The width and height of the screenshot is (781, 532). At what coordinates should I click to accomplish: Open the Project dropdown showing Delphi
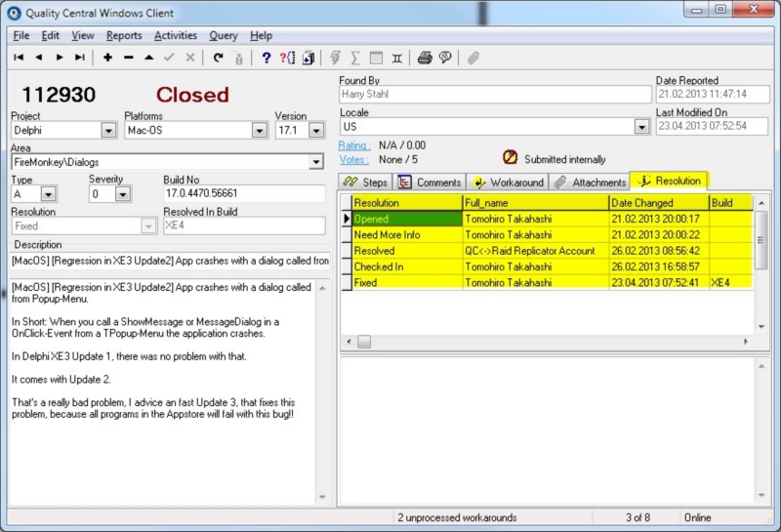point(108,131)
